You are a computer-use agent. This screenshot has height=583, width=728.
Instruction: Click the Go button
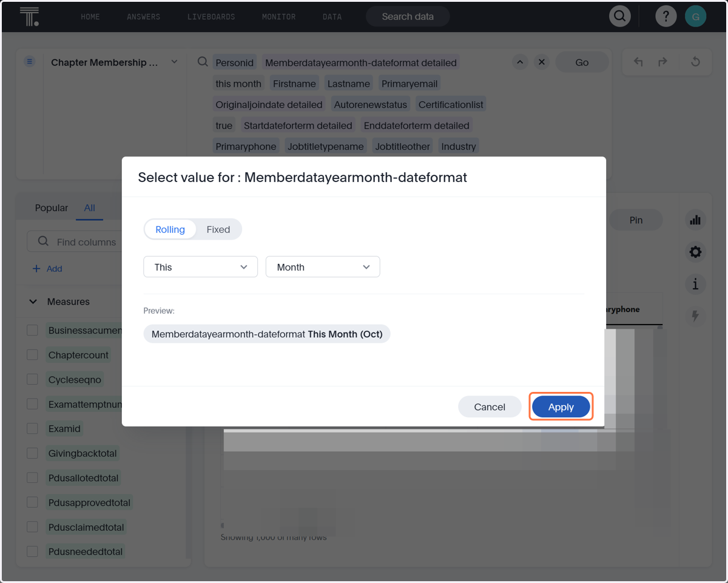tap(582, 62)
